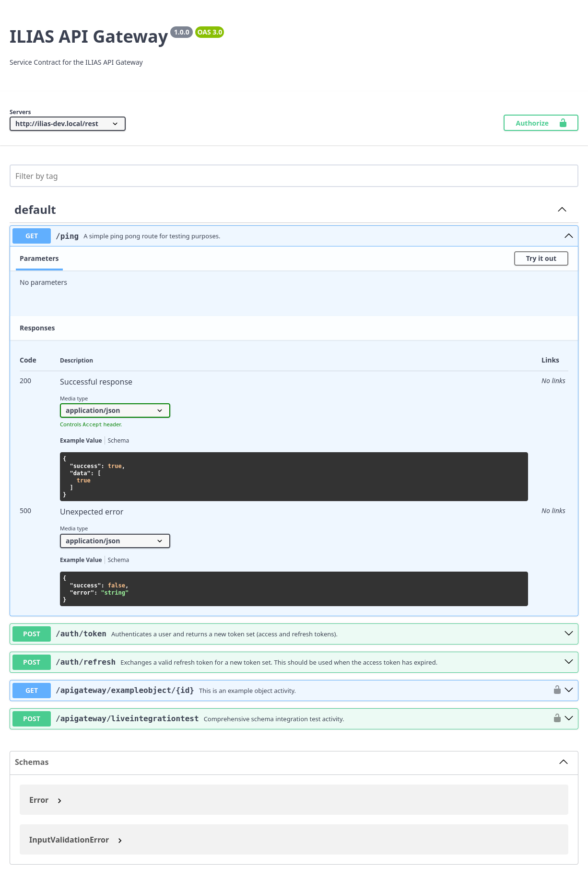Expand the InputValidationError schema
Screen dimensions: 588x879
[x=76, y=840]
